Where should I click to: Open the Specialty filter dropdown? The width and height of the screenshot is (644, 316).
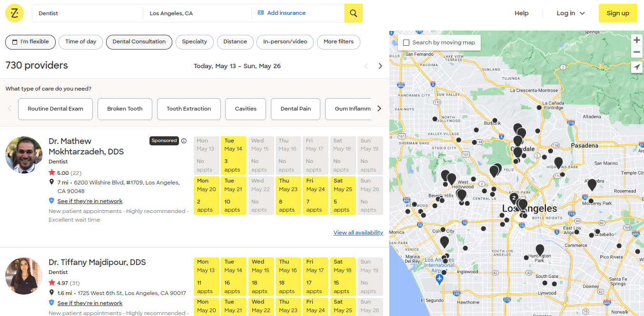pos(194,42)
